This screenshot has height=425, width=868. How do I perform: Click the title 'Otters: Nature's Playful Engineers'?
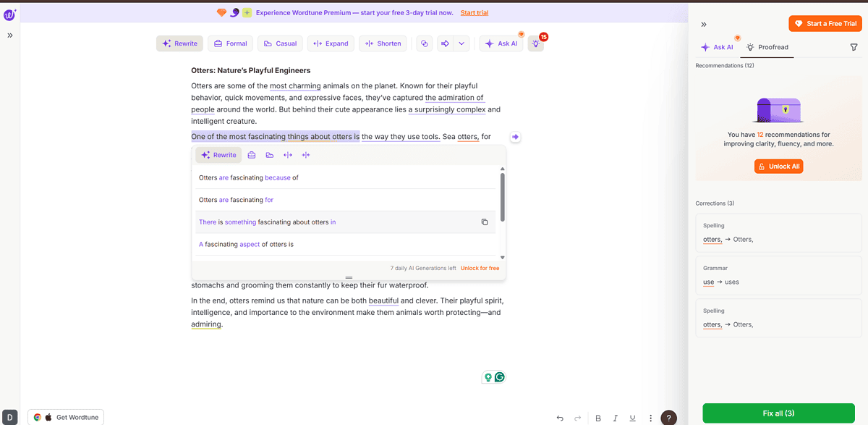coord(250,70)
